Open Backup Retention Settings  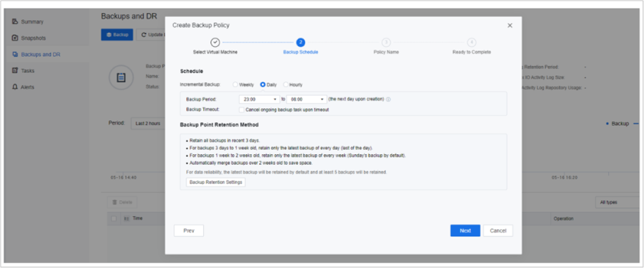pos(216,182)
